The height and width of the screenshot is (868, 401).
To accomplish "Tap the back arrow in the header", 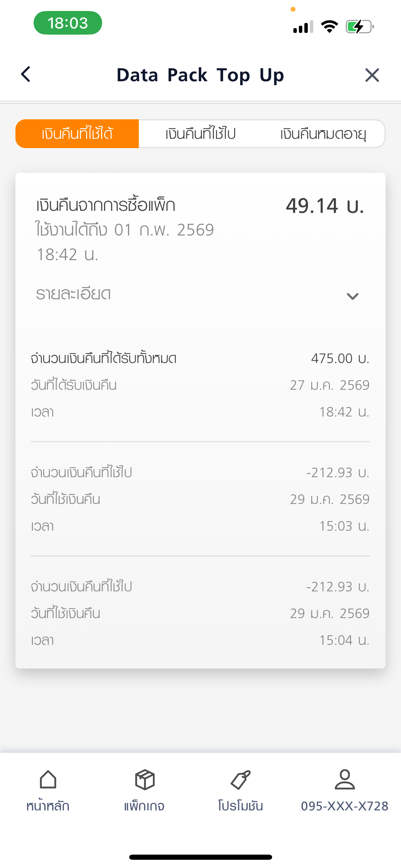I will click(x=26, y=74).
